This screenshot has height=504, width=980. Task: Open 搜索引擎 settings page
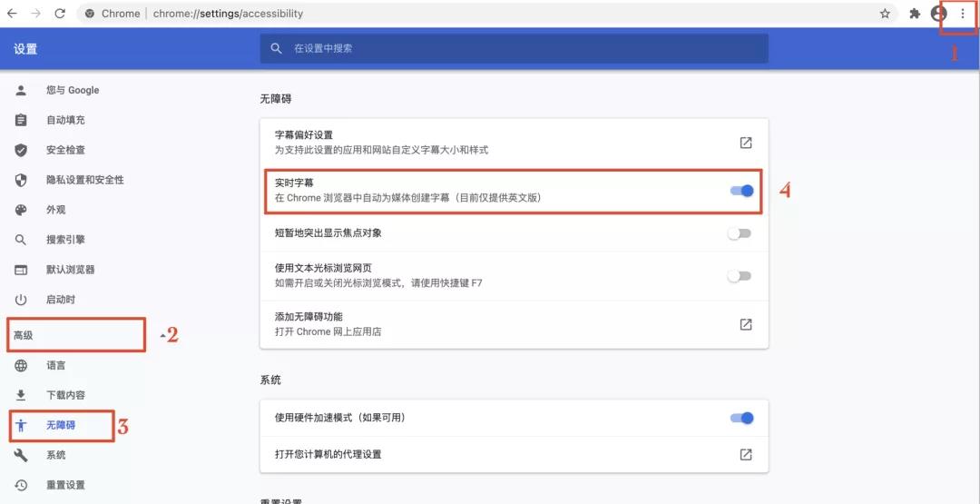65,240
